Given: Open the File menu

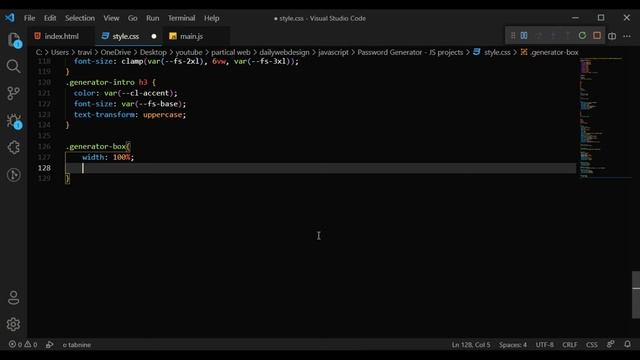Looking at the screenshot, I should tap(29, 18).
